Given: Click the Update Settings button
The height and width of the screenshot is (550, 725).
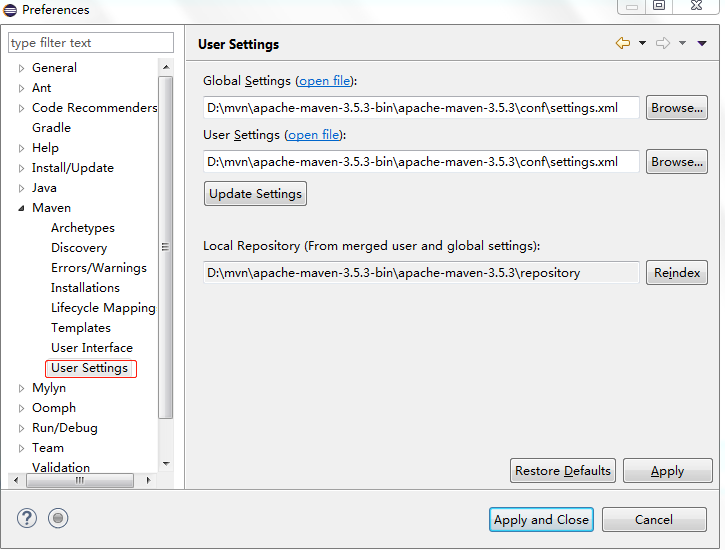Looking at the screenshot, I should tap(255, 194).
